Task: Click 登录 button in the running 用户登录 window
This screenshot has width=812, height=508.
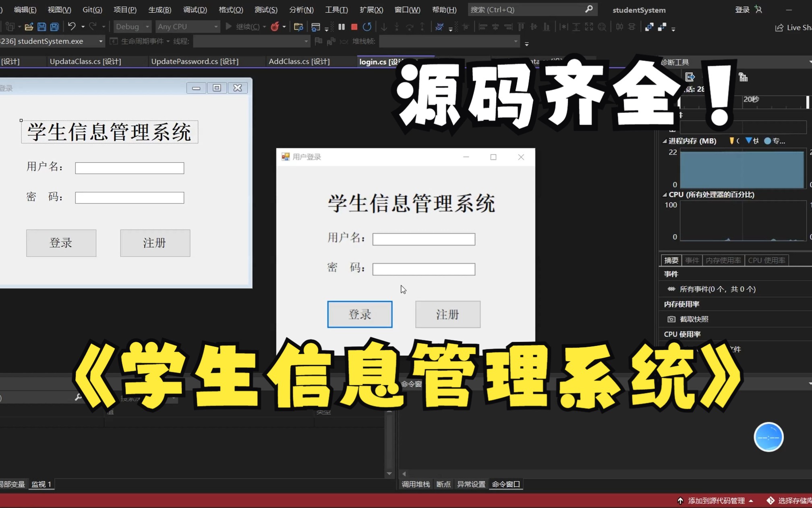Action: pos(360,314)
